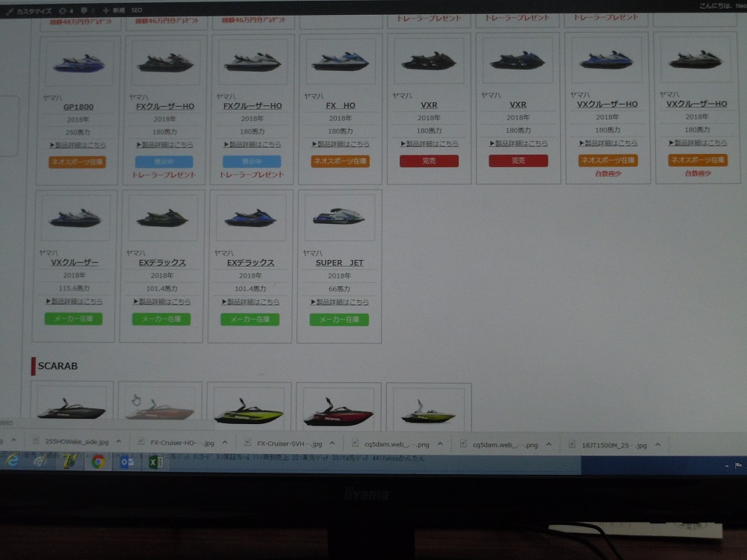This screenshot has height=560, width=747.
Task: Click the updates icon showing 4
Action: point(66,10)
